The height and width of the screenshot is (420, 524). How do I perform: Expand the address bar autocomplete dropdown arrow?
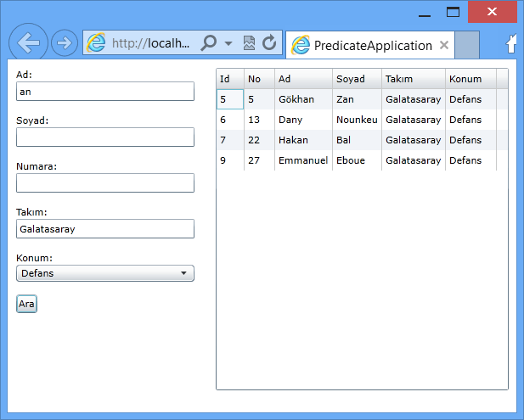pos(228,43)
